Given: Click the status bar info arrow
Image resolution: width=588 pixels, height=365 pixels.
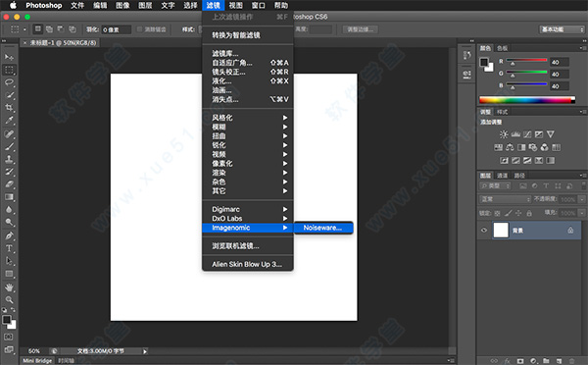Looking at the screenshot, I should point(145,351).
